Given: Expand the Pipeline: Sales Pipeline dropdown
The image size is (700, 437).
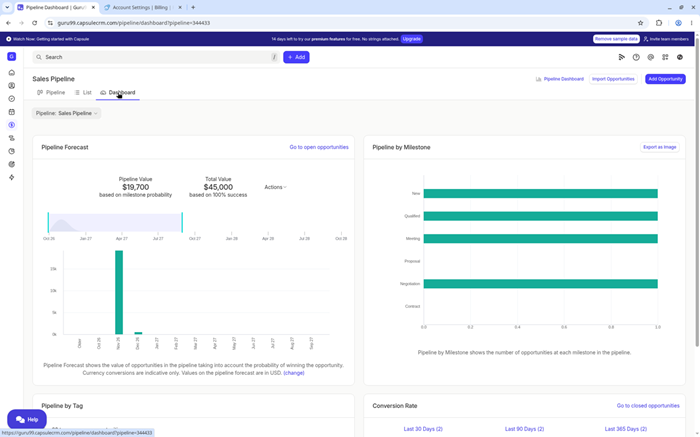Looking at the screenshot, I should 67,113.
